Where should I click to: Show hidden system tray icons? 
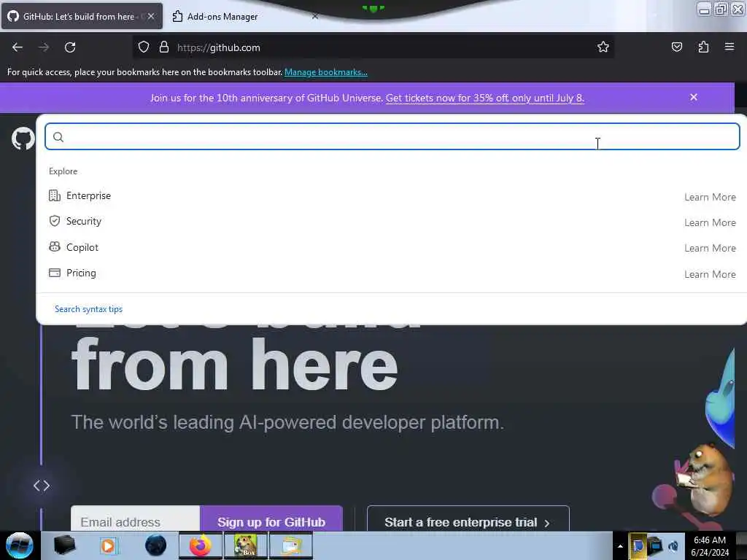tap(620, 546)
